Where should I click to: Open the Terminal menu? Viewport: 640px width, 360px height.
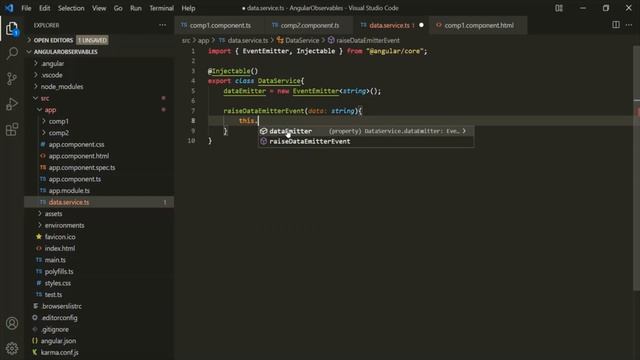tap(161, 8)
